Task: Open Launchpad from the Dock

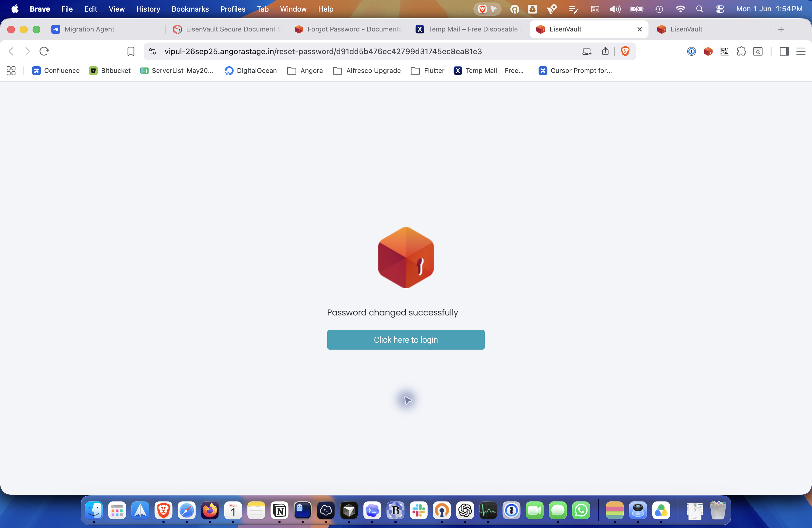Action: [117, 511]
